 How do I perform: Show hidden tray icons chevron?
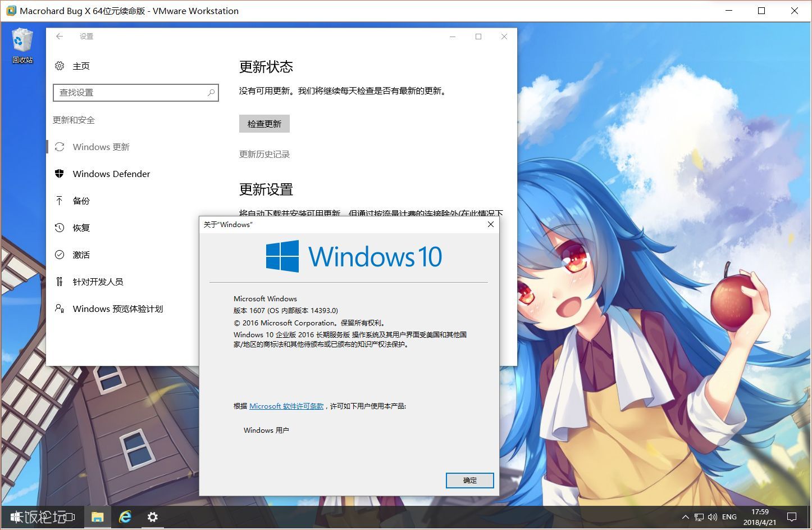pos(685,517)
